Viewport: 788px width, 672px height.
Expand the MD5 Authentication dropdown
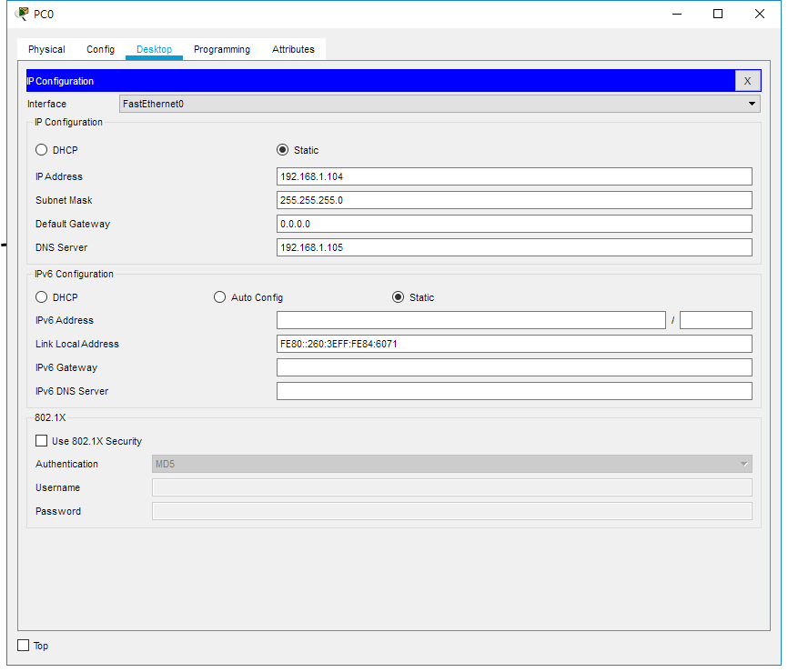451,464
